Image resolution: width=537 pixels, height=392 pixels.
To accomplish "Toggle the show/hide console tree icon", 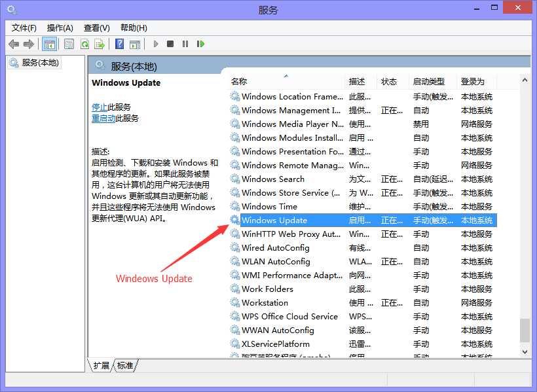I will point(49,44).
